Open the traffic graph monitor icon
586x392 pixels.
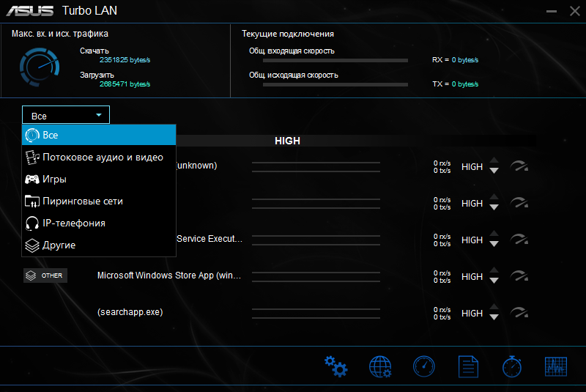point(556,366)
